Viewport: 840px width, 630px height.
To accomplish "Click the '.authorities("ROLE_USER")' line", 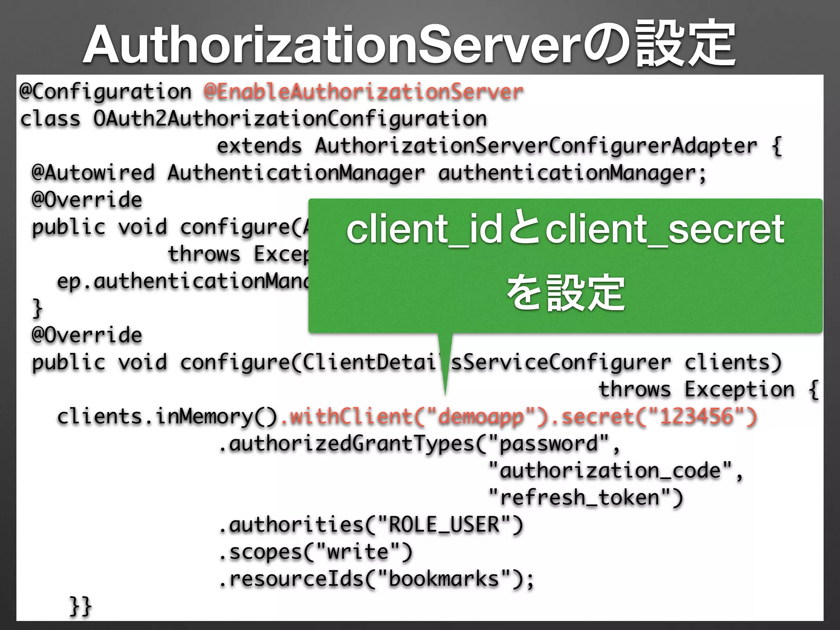I will coord(370,525).
